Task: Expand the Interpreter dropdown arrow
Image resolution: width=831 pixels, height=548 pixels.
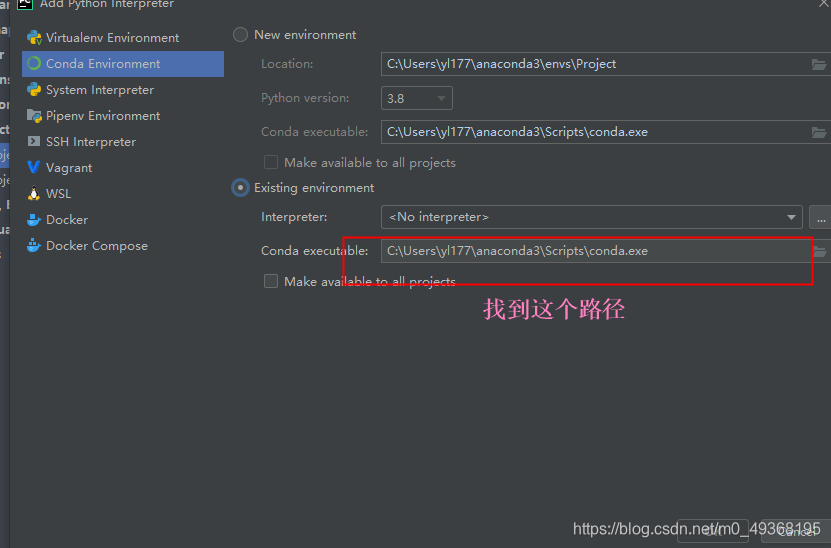Action: pos(791,217)
